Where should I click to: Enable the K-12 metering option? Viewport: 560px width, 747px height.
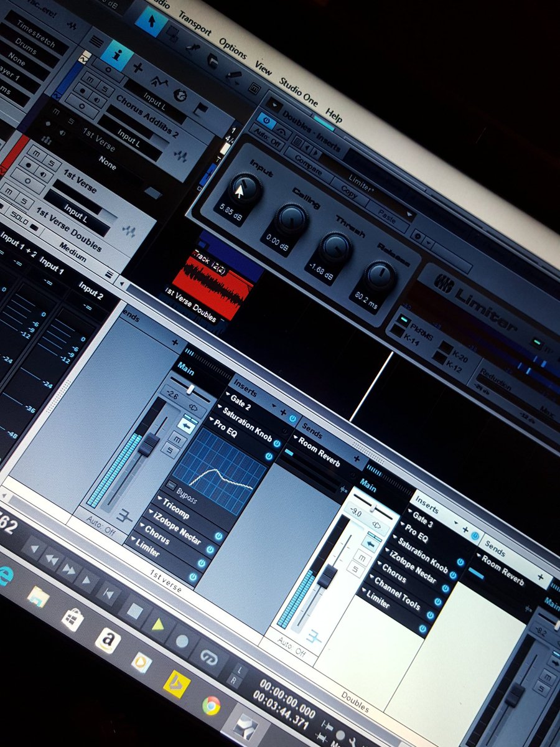click(439, 359)
